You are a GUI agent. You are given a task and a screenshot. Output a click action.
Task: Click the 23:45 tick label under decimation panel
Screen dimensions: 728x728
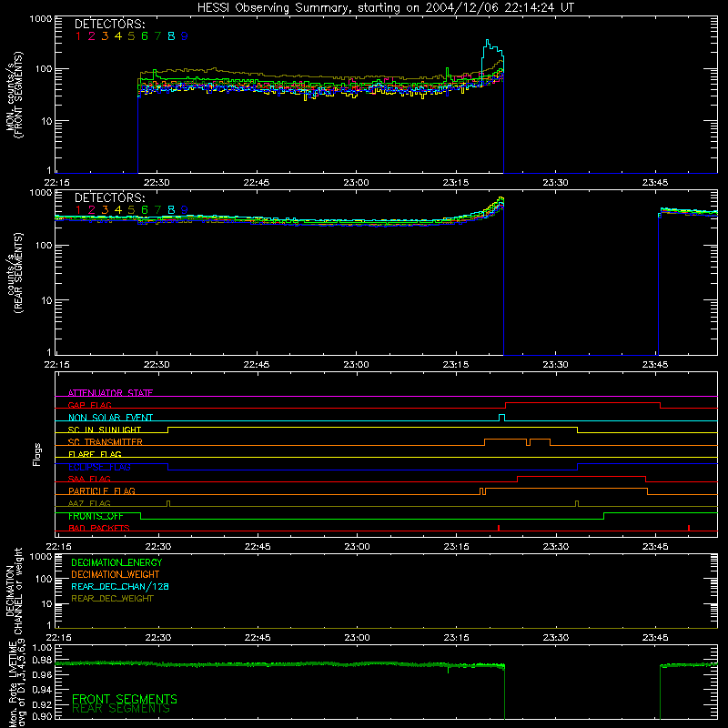tap(655, 638)
